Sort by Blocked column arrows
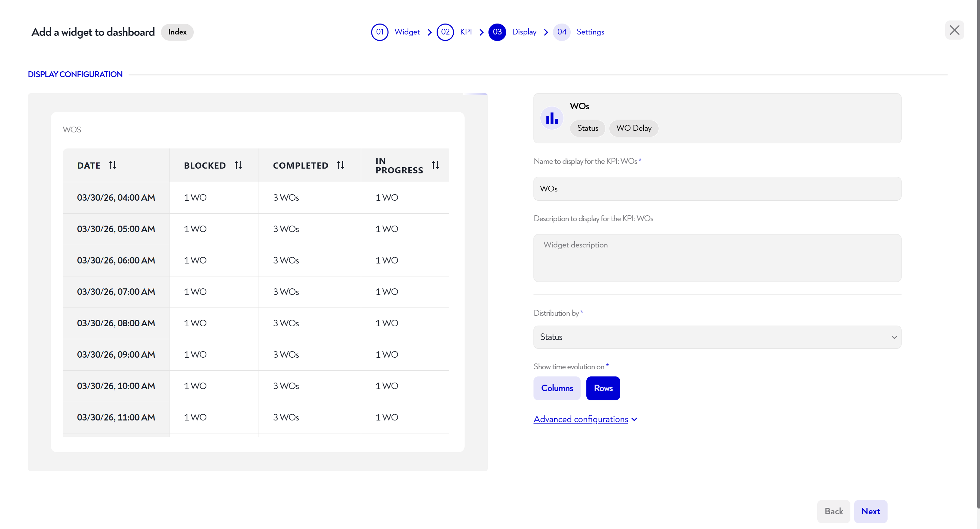This screenshot has height=529, width=980. pos(238,165)
